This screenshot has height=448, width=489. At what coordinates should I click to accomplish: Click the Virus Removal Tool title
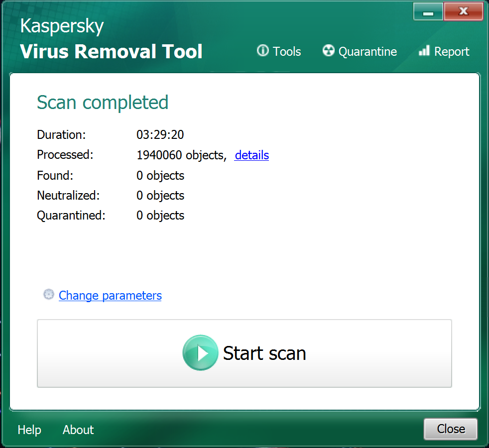(111, 51)
